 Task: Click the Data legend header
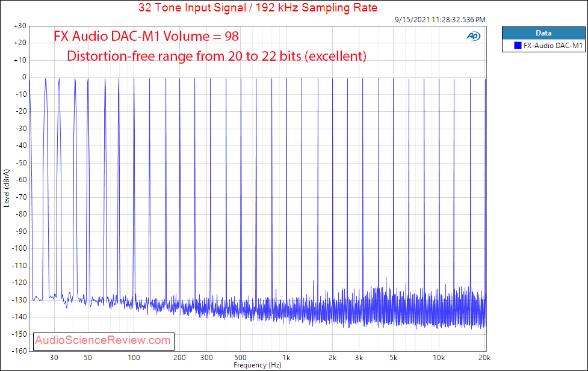[543, 33]
